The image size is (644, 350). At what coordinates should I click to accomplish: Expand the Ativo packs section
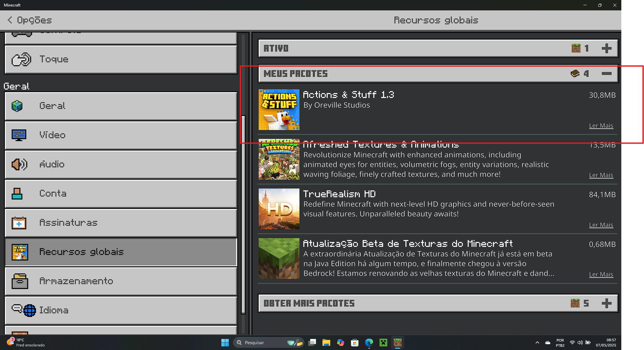(x=606, y=48)
